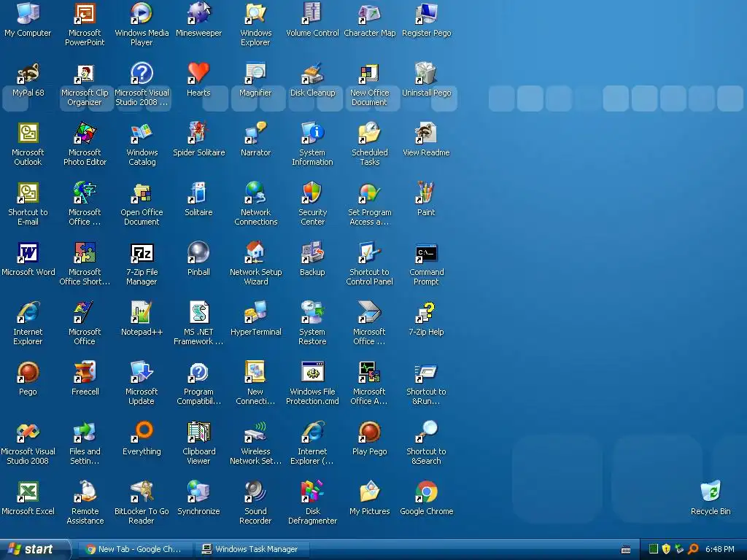
Task: Click the Narrator shortcut
Action: point(255,133)
